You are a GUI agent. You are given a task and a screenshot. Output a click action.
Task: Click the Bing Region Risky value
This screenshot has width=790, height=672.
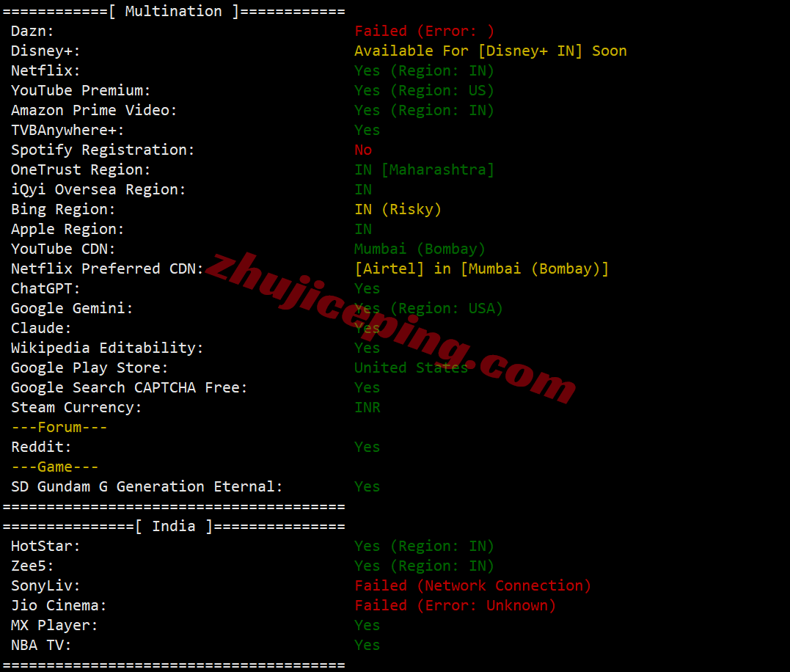tap(398, 210)
